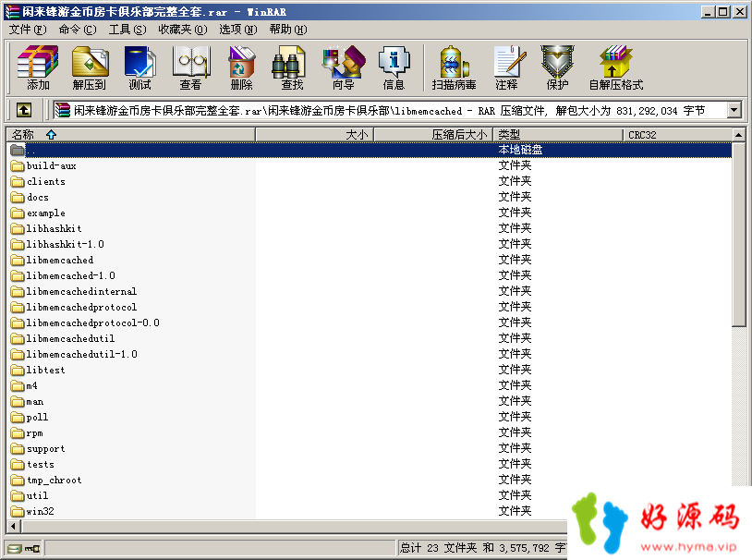Click the SFX (自解压格式) icon
This screenshot has width=752, height=560.
(616, 67)
